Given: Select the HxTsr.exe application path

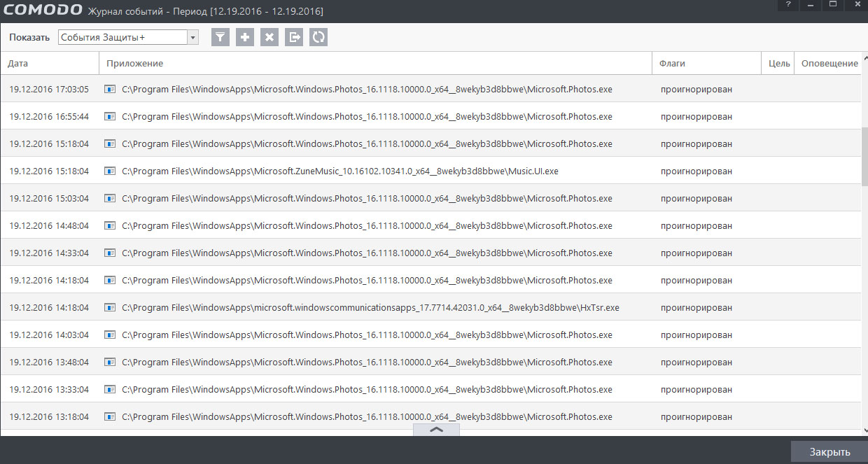Looking at the screenshot, I should click(370, 307).
